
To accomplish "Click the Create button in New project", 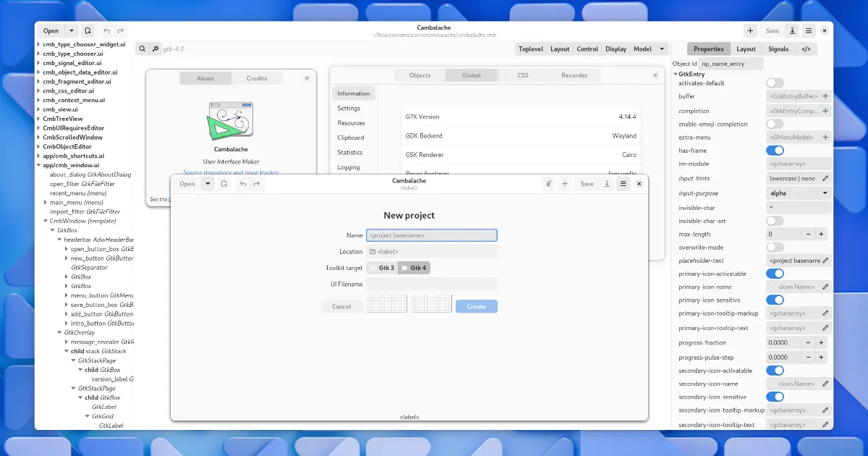I will (x=476, y=307).
